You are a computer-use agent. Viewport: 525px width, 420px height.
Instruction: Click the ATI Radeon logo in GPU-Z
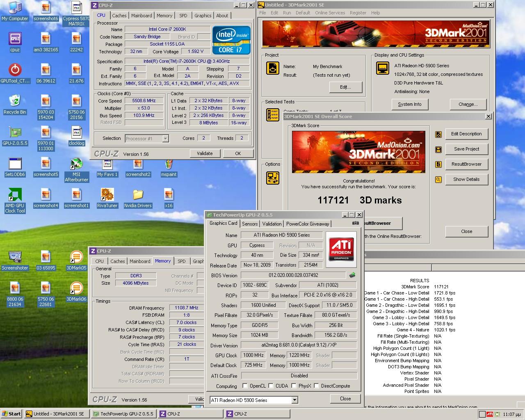(x=341, y=249)
